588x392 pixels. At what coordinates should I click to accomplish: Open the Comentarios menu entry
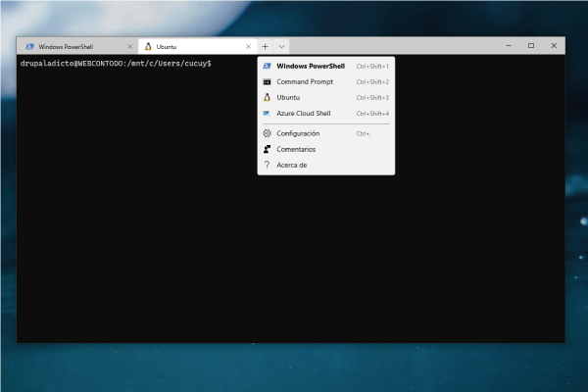pyautogui.click(x=296, y=149)
